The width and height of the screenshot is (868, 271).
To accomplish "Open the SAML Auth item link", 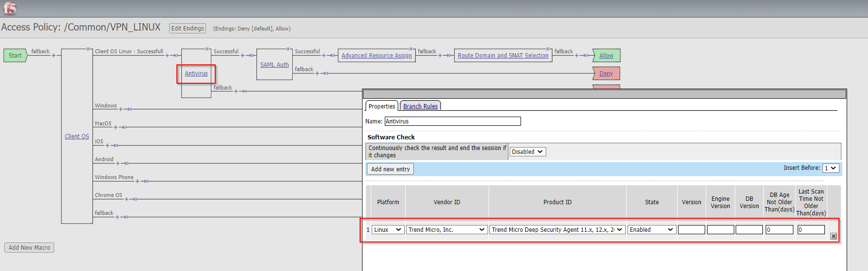I will (x=274, y=65).
